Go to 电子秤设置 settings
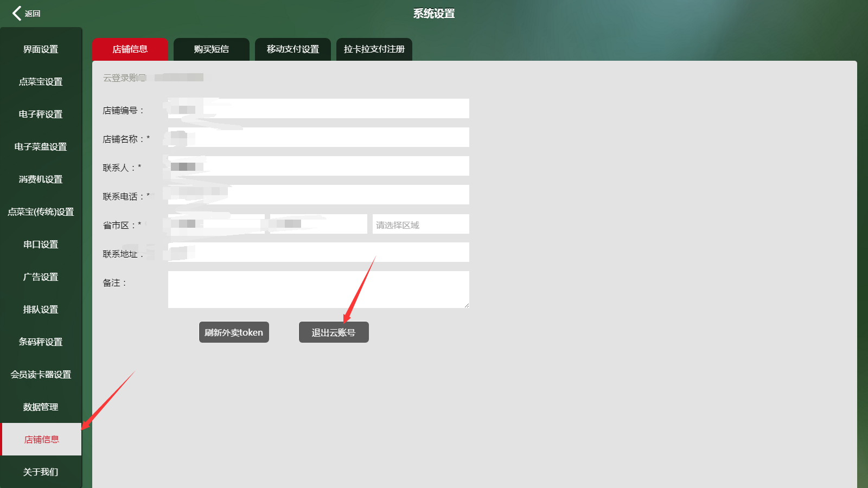 [41, 114]
